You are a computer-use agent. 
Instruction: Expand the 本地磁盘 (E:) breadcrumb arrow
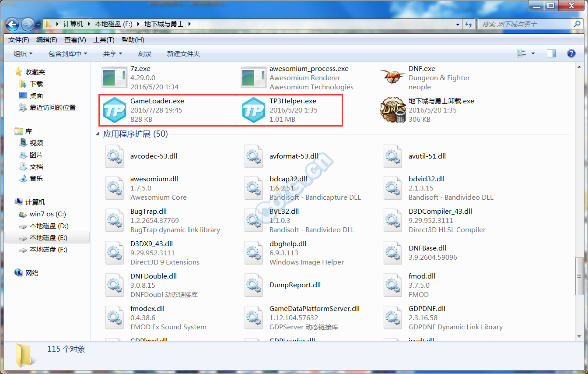click(138, 24)
